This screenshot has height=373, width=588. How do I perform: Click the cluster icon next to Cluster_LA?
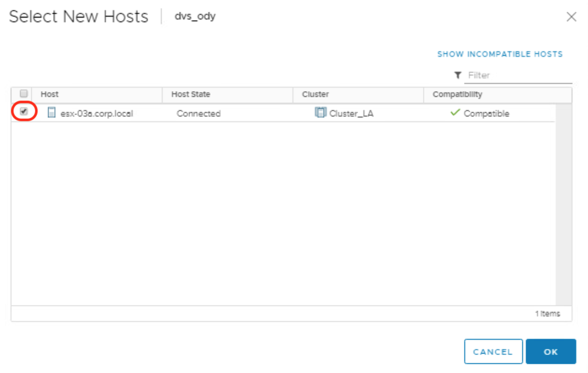point(320,112)
